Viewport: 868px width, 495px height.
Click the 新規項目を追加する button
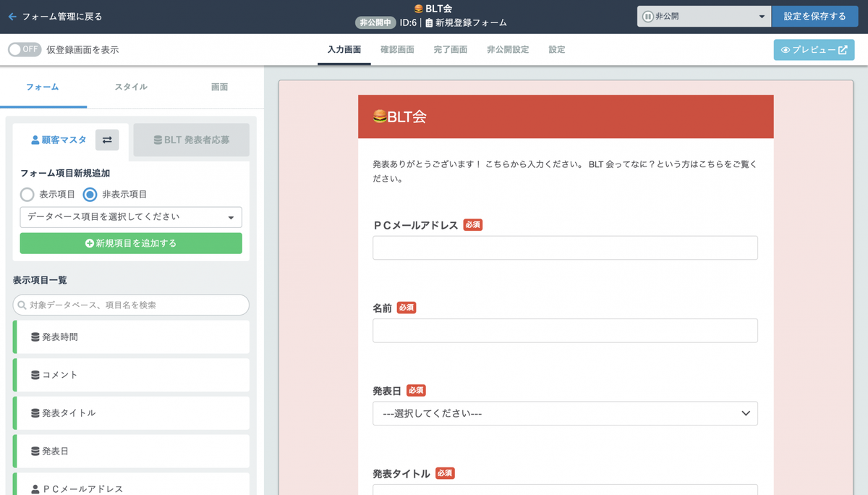click(130, 243)
